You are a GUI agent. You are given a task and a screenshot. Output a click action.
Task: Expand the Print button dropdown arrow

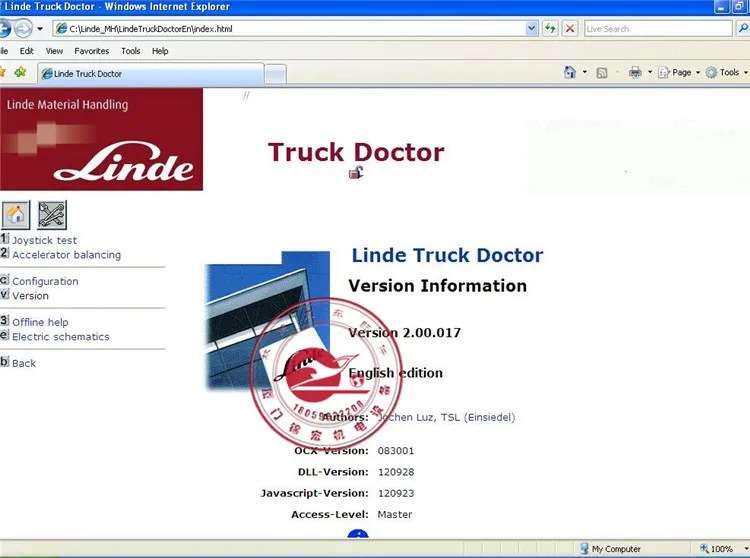click(x=650, y=73)
